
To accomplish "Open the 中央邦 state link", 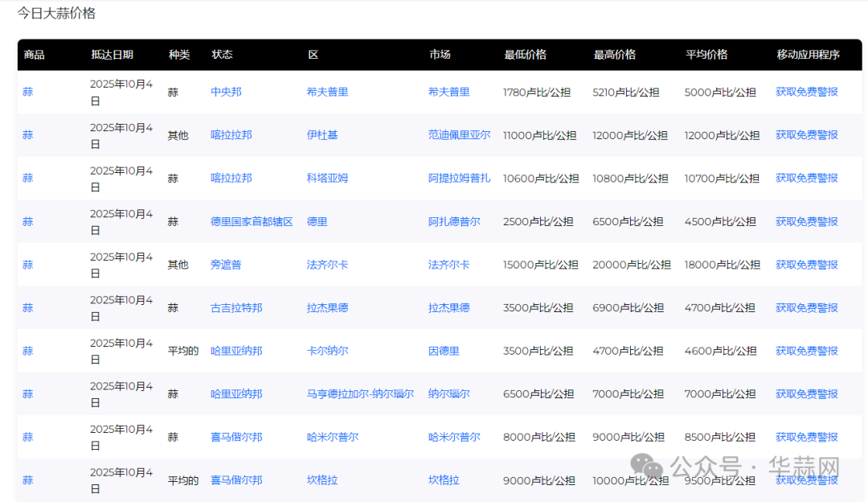I will [226, 92].
